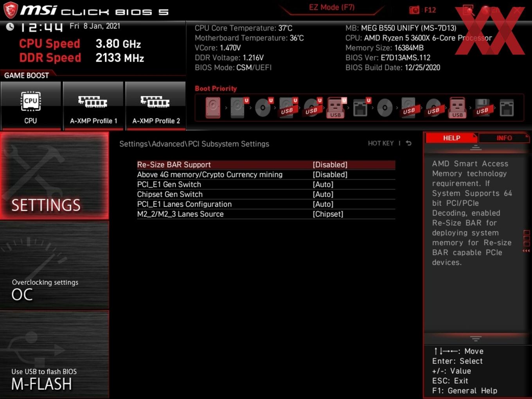Select the first hard disk boot device

coord(213,108)
